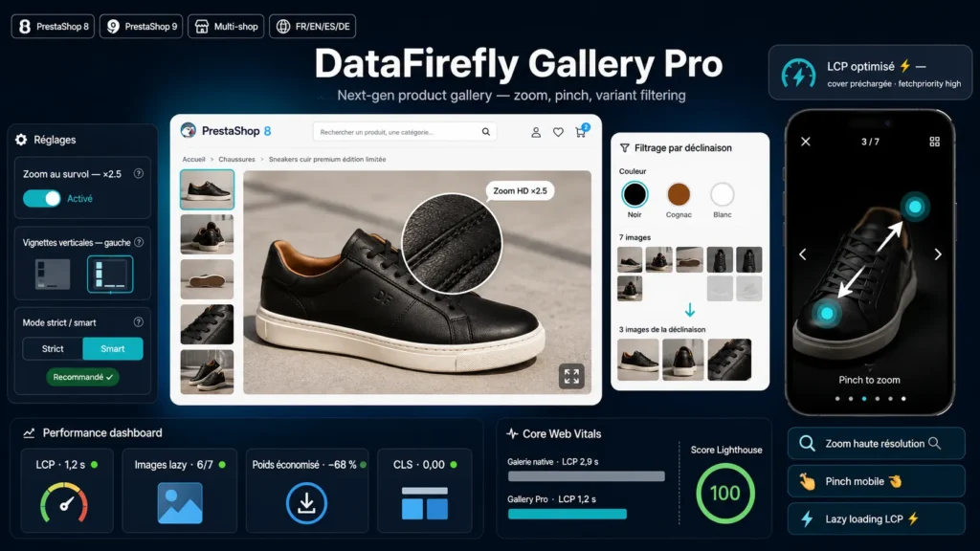The height and width of the screenshot is (551, 980).
Task: Click the CLS layout icon
Action: (424, 503)
